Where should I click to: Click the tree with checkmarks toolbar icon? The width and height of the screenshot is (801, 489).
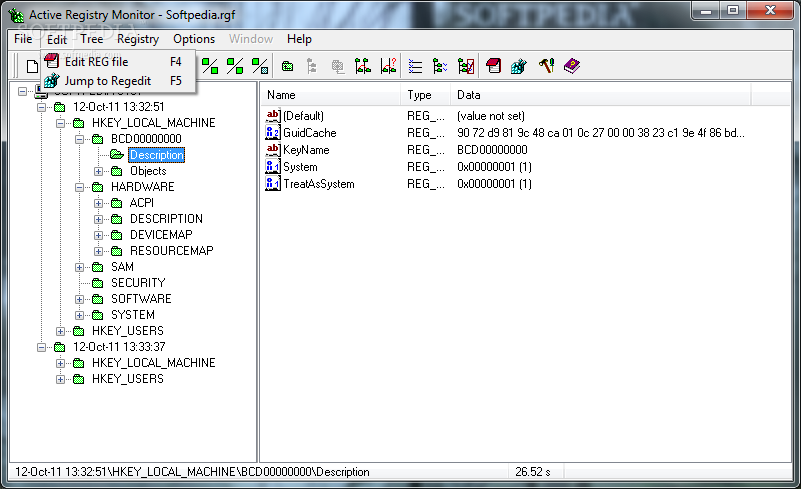440,66
